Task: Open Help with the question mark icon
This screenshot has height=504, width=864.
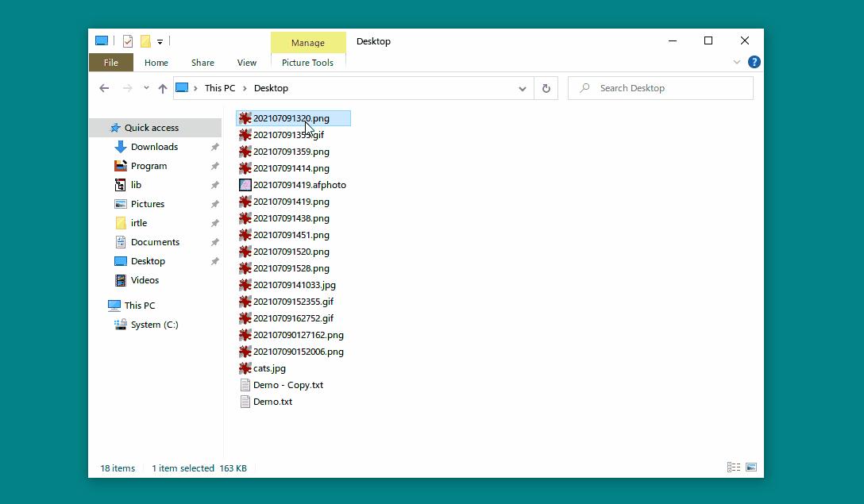Action: click(754, 62)
